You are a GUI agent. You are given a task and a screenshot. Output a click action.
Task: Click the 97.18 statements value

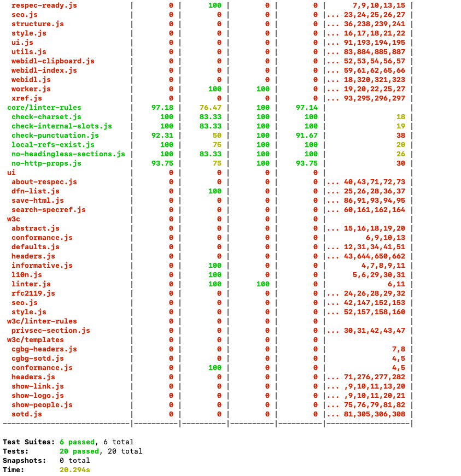(x=162, y=108)
